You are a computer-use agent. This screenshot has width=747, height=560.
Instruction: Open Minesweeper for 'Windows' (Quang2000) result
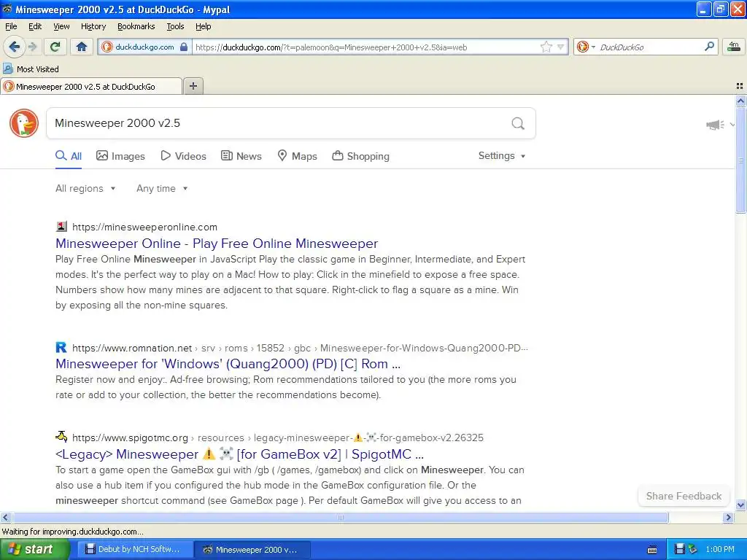228,364
